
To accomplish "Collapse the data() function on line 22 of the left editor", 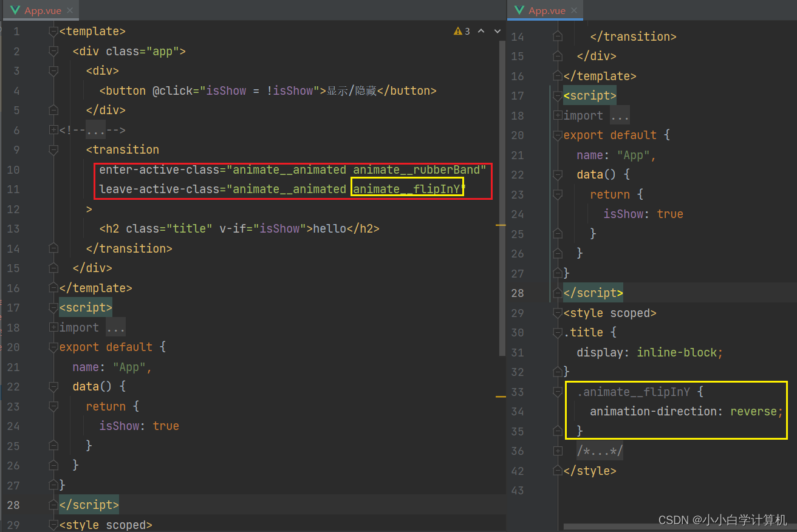I will point(53,386).
